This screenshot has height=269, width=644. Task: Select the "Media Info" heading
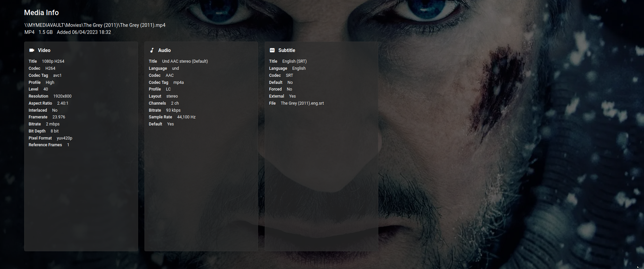tap(41, 13)
